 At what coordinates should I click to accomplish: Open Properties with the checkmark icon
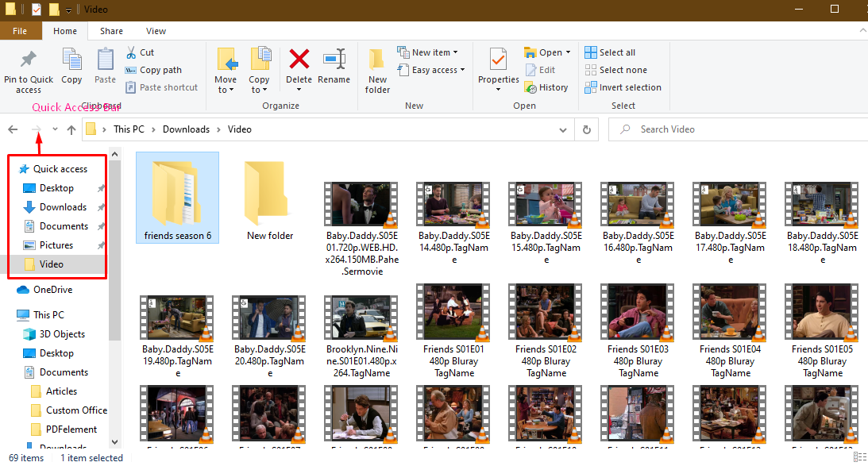498,60
